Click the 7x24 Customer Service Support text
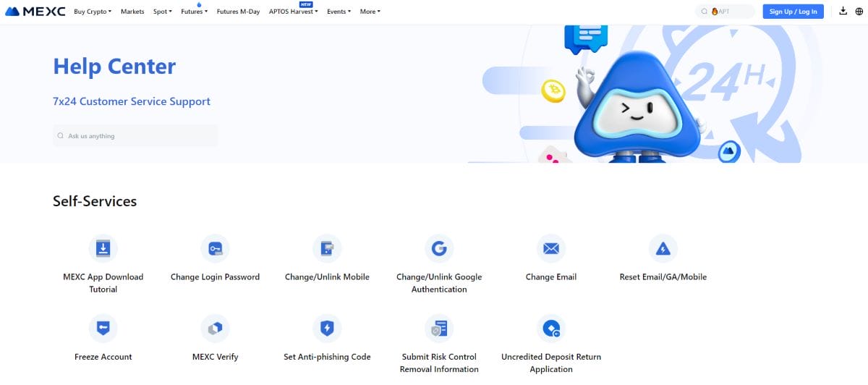 point(132,101)
